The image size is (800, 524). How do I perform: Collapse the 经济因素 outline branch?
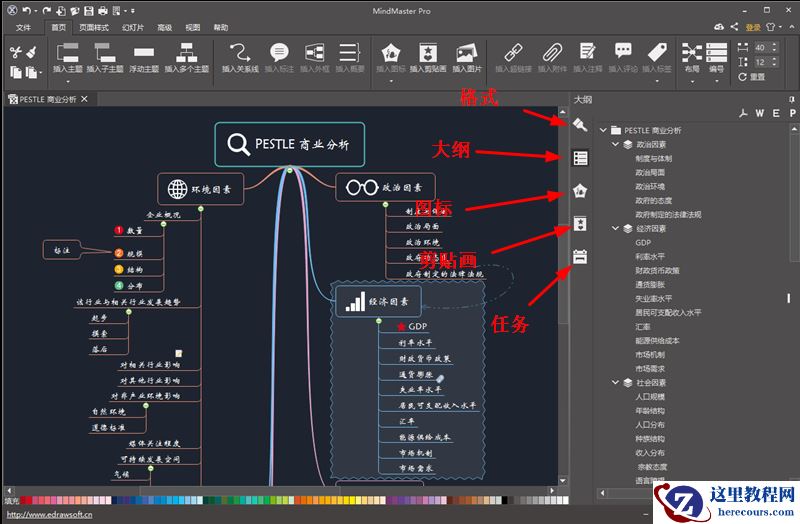pyautogui.click(x=616, y=229)
